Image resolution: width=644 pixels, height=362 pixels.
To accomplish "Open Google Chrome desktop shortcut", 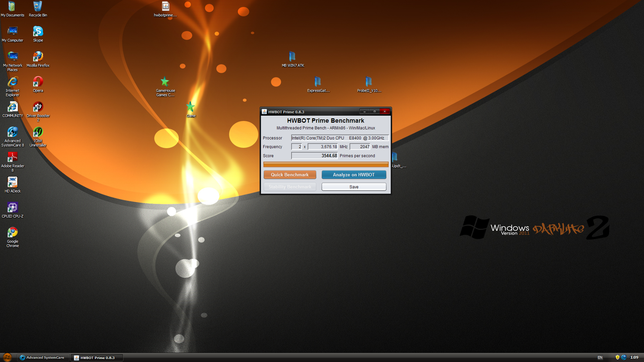I will point(12,237).
